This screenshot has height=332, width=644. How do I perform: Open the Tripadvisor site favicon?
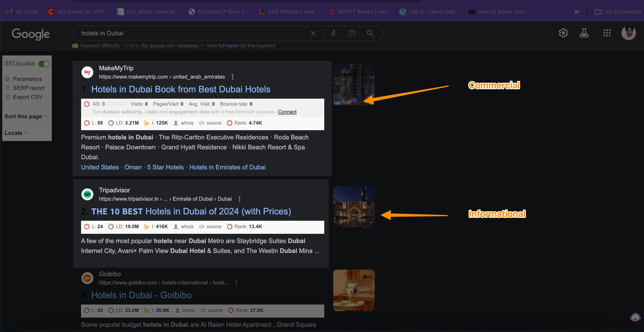click(87, 195)
